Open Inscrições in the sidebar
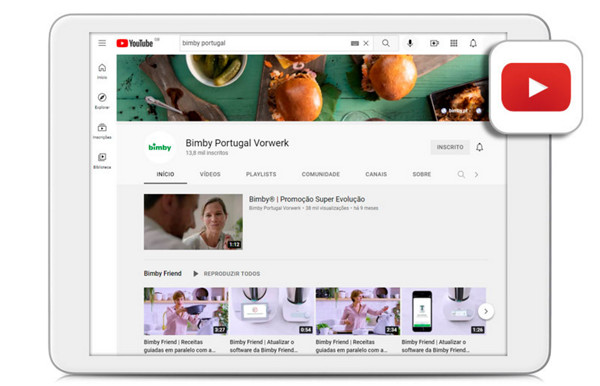The width and height of the screenshot is (600, 386). point(102,131)
